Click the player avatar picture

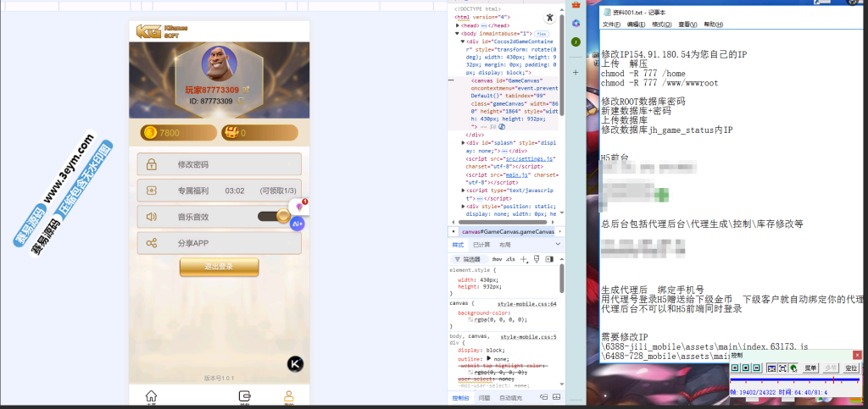(x=220, y=64)
